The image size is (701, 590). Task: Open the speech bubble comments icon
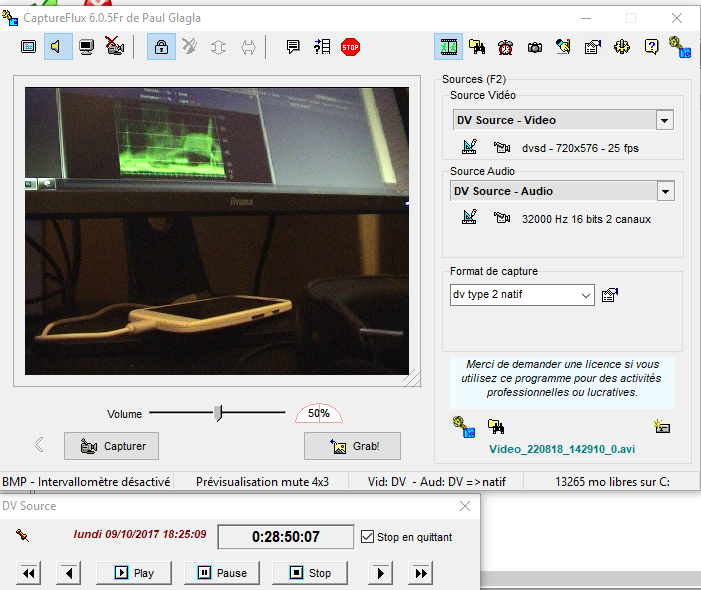pyautogui.click(x=293, y=46)
